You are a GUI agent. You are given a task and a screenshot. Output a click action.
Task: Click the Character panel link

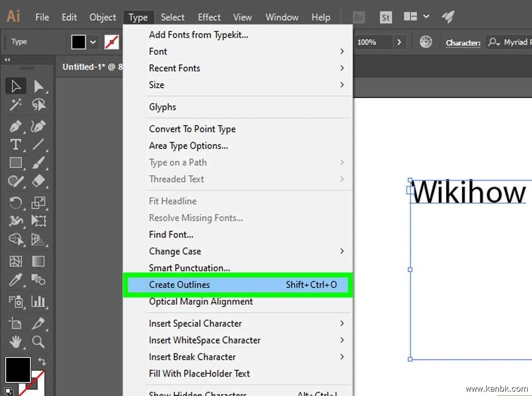[462, 43]
